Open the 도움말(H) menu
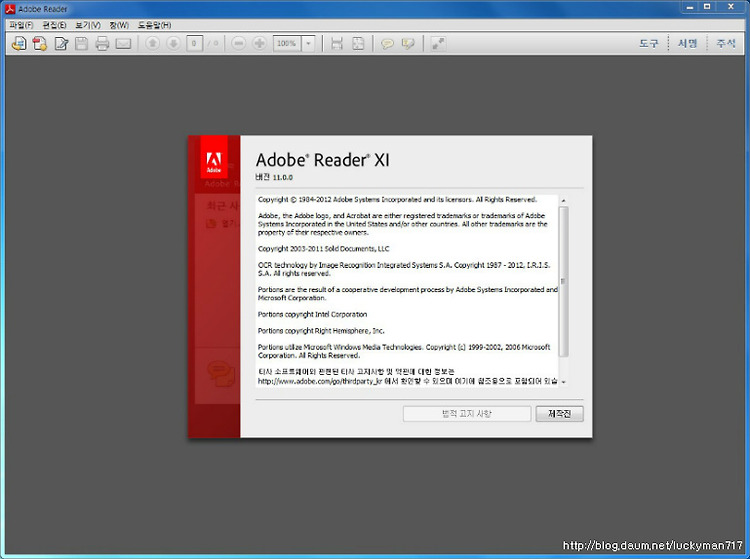The image size is (750, 559). pyautogui.click(x=154, y=25)
